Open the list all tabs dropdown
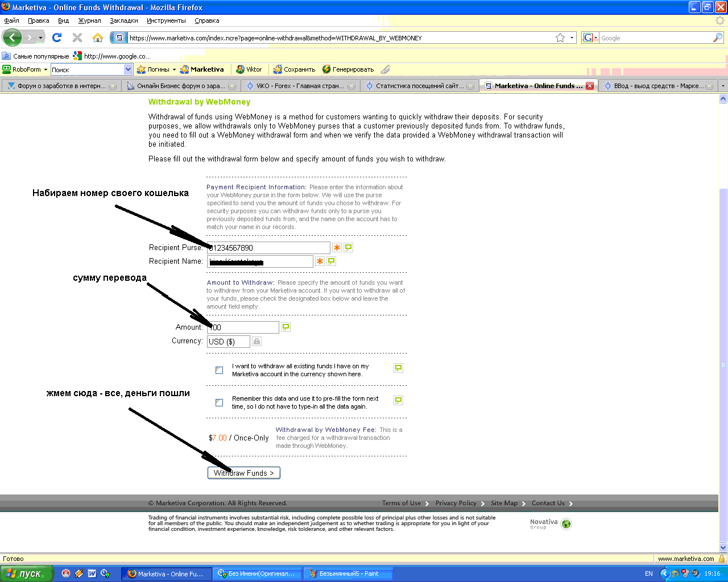 (x=723, y=86)
